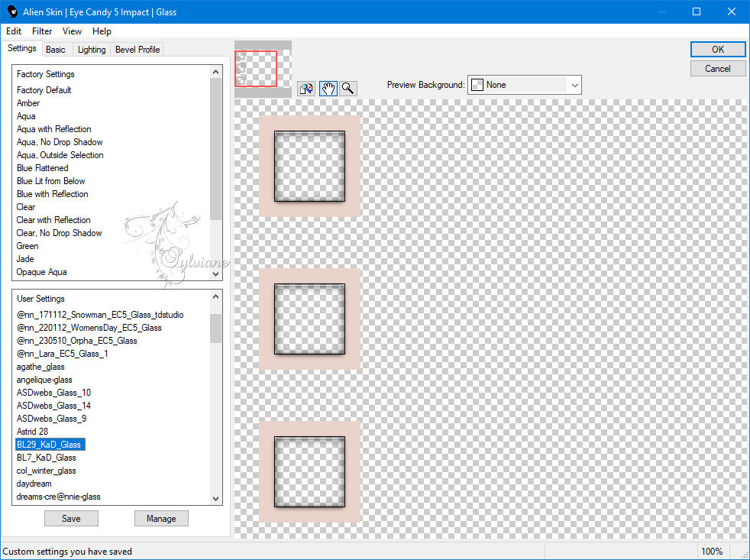750x560 pixels.
Task: Select Aqua, Outside Selection preset
Action: click(x=60, y=155)
